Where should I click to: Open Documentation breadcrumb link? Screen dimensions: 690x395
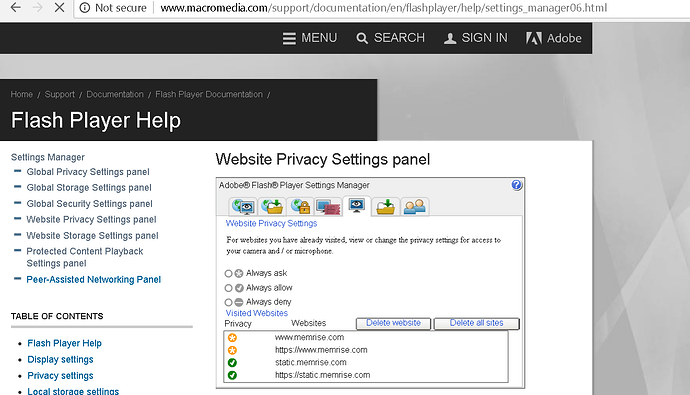coord(115,94)
